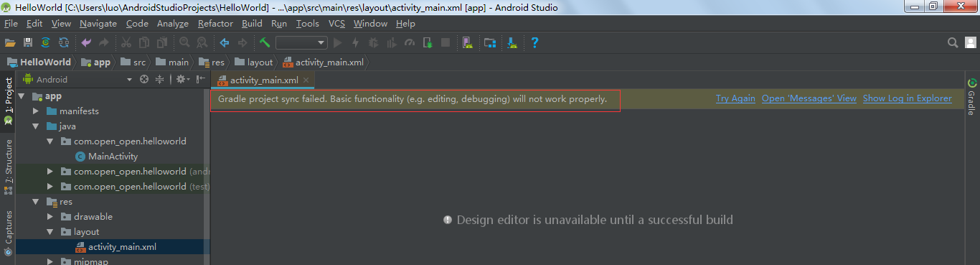The width and height of the screenshot is (980, 265).
Task: Click the res breadcrumb item
Action: pyautogui.click(x=212, y=62)
